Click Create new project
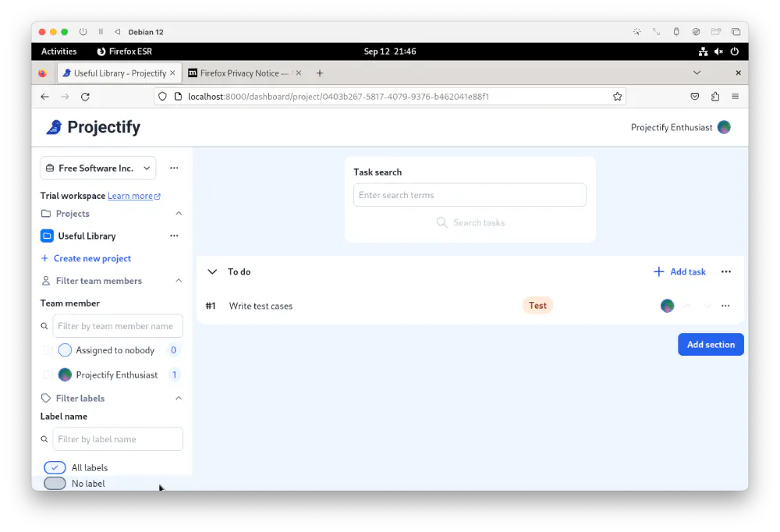Viewport: 780px width, 532px height. (x=87, y=258)
